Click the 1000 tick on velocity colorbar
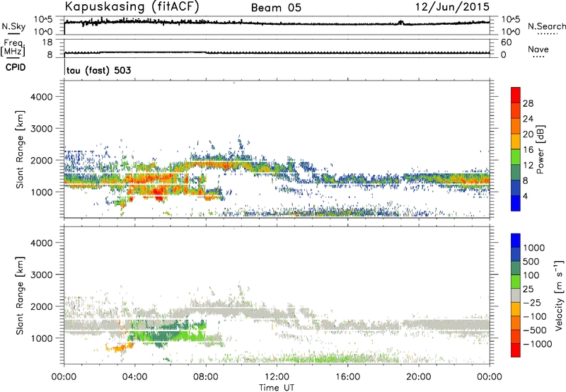The height and width of the screenshot is (392, 566). point(533,248)
